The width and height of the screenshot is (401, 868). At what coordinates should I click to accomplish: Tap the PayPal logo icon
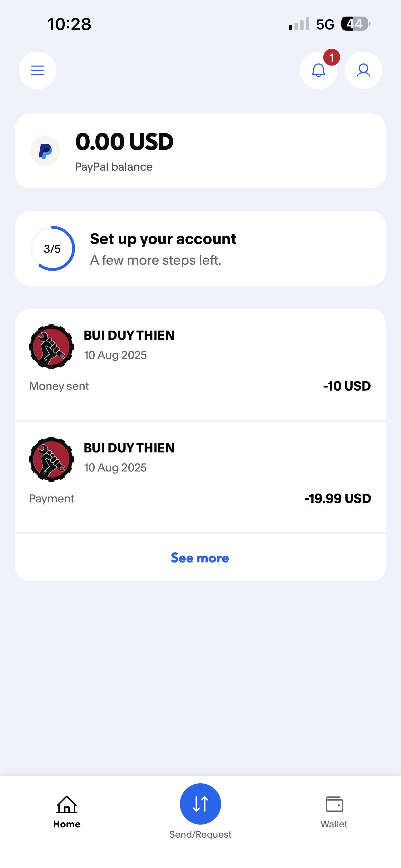[45, 151]
